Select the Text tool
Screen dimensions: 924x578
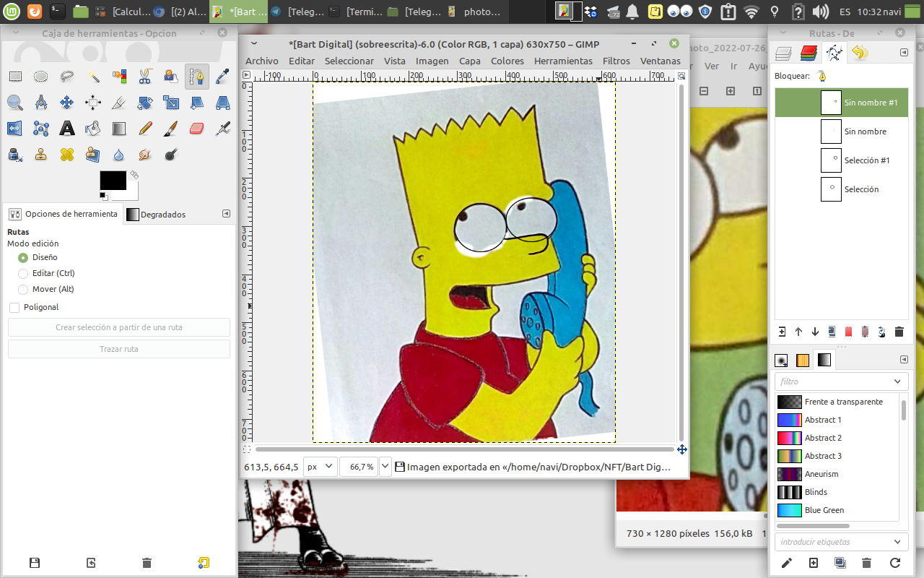point(67,129)
